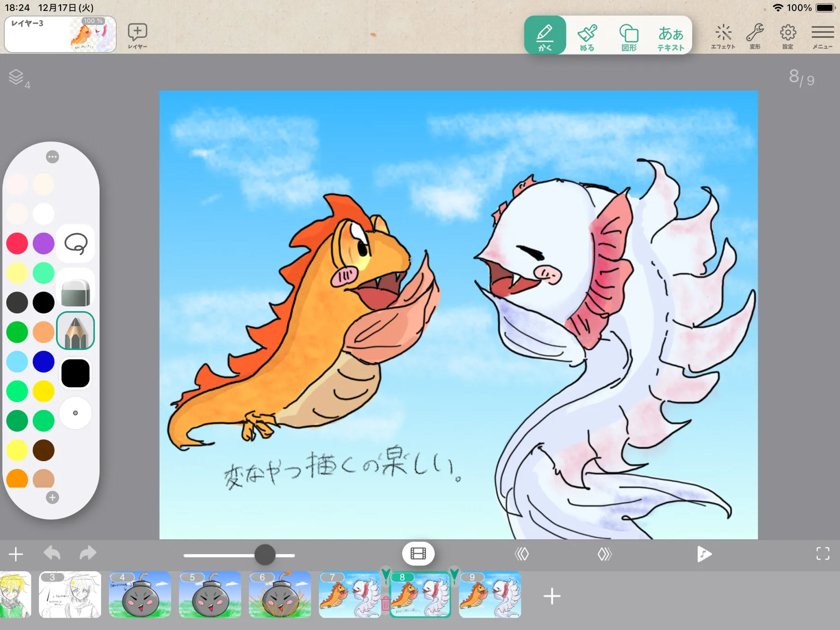Click the frame marker right of frame 8
Viewport: 840px width, 630px height.
454,575
